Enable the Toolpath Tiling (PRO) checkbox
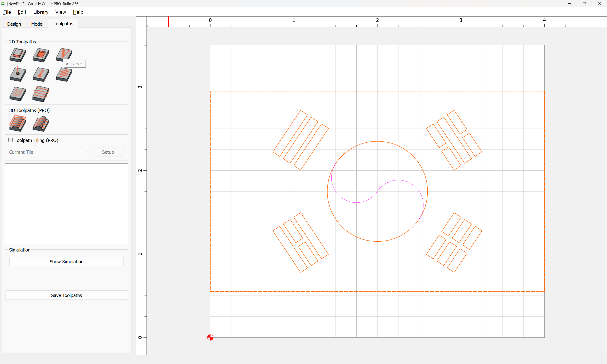Viewport: 607px width, 364px height. 11,140
